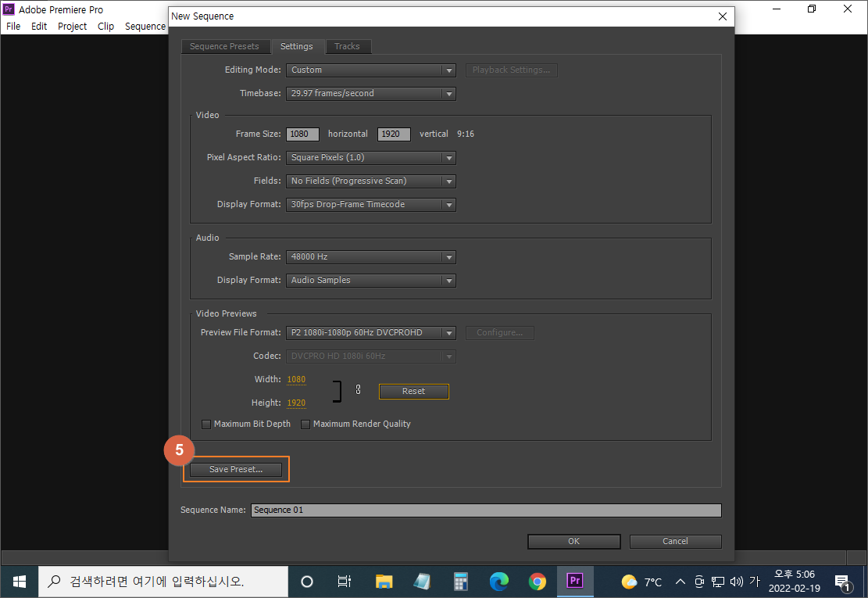Open the notification center icon

[x=844, y=582]
